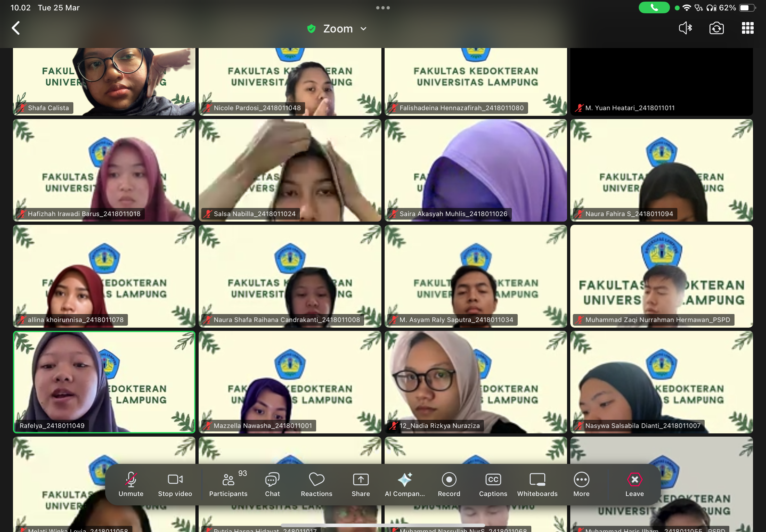Tap the muted mic icon on Shafa Calista
Image resolution: width=766 pixels, height=532 pixels.
point(22,108)
